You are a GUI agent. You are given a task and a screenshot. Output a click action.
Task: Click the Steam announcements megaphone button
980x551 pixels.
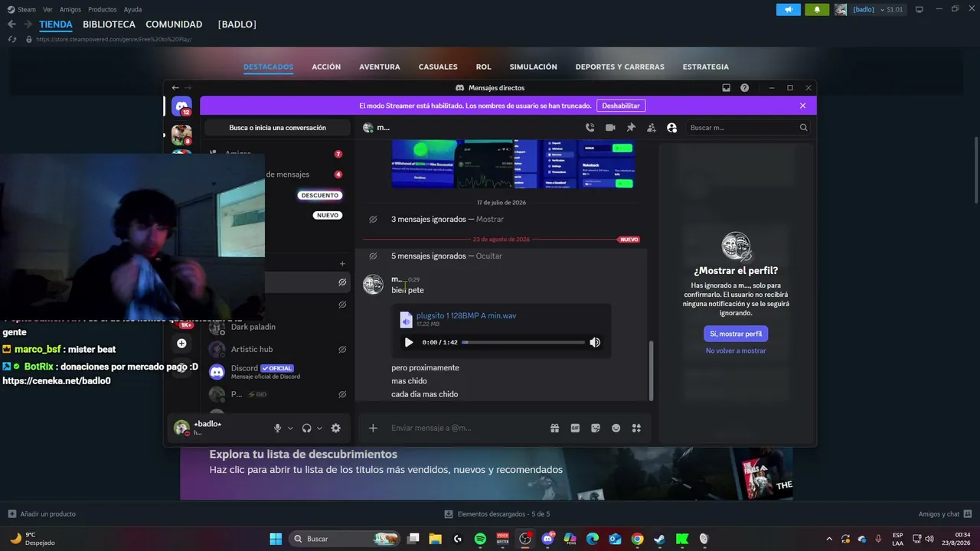point(788,9)
